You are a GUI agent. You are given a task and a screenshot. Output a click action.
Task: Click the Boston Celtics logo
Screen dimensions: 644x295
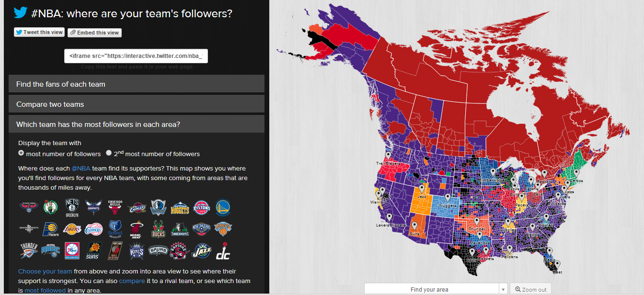(50, 207)
